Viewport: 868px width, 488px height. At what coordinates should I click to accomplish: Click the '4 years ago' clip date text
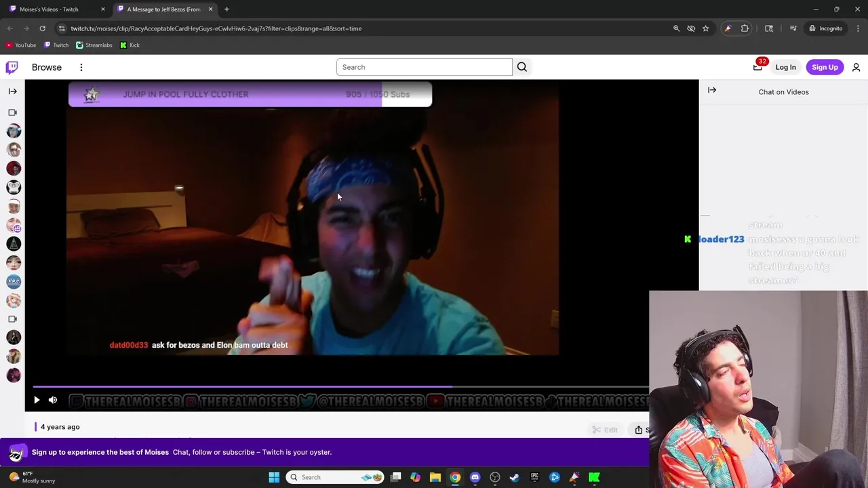tap(60, 427)
